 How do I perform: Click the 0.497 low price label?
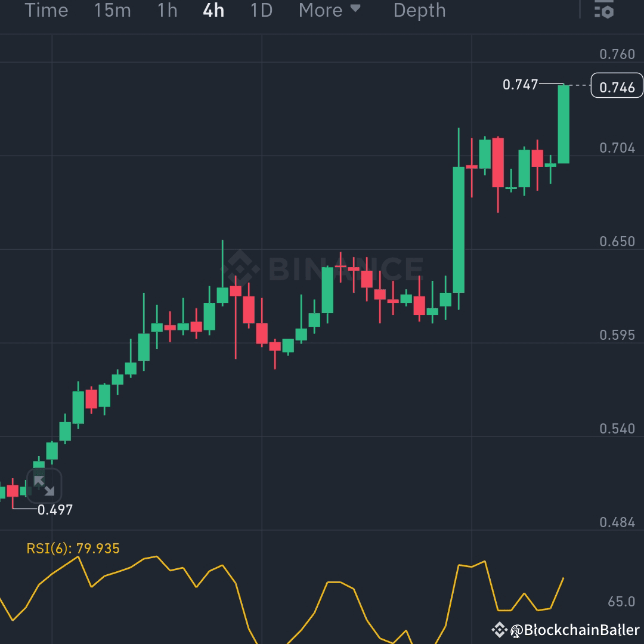tap(55, 510)
